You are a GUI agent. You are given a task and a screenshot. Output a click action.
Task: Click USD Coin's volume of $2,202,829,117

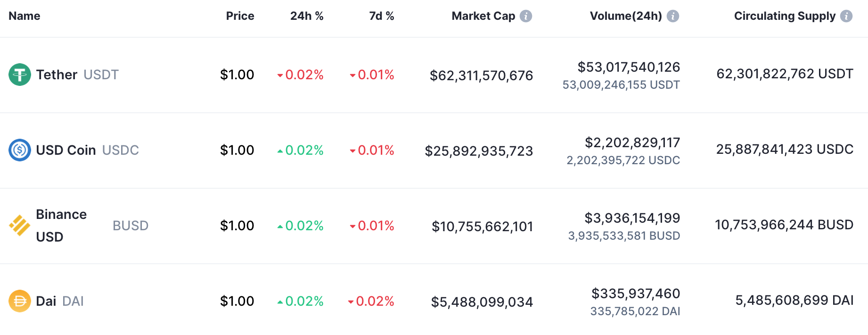coord(632,142)
